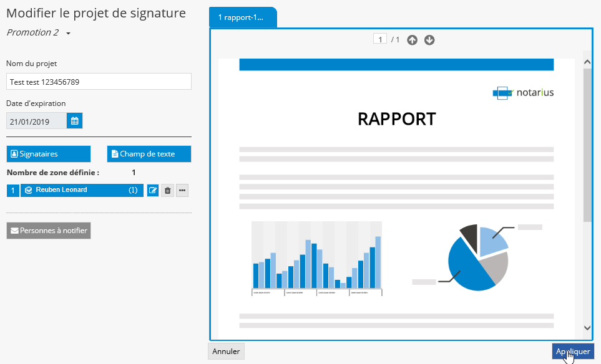
Task: Click the notarius logo in the document
Action: tap(522, 93)
